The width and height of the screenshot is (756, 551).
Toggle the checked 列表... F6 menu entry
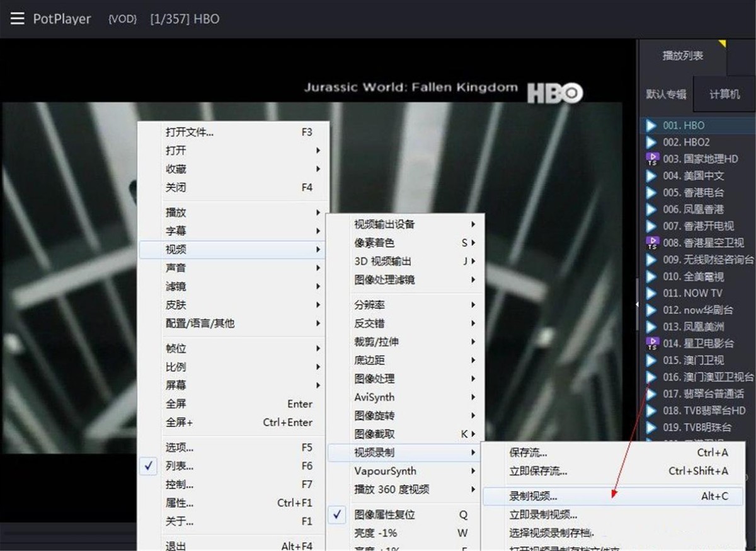[x=232, y=466]
